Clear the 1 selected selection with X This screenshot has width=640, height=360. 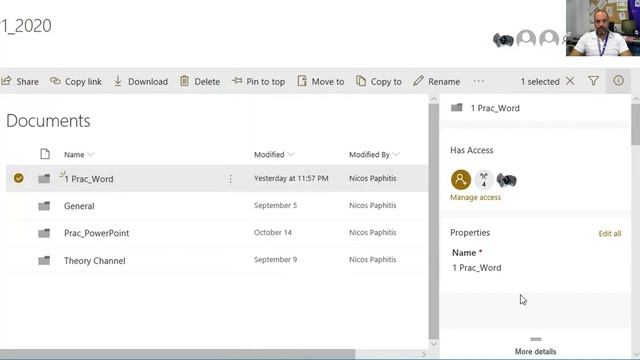(x=570, y=81)
